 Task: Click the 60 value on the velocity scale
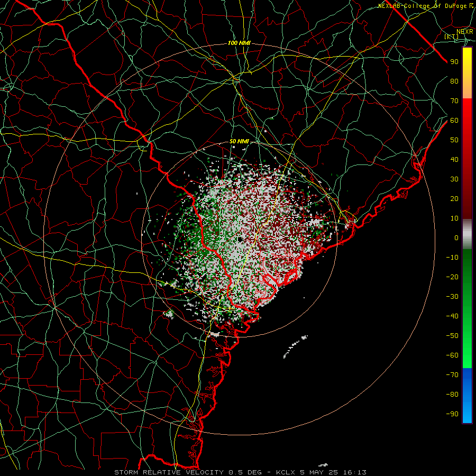[x=454, y=120]
